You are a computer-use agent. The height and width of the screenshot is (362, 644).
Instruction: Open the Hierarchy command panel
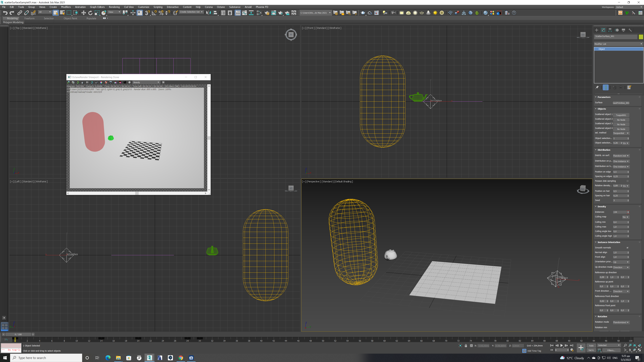[610, 30]
